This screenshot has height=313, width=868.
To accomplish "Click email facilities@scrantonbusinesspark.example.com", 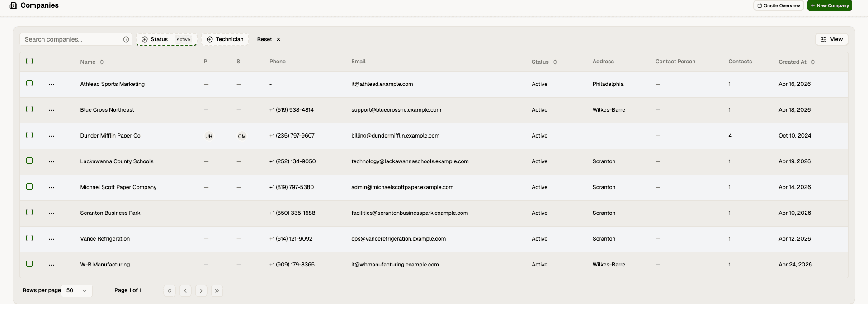I will tap(410, 213).
